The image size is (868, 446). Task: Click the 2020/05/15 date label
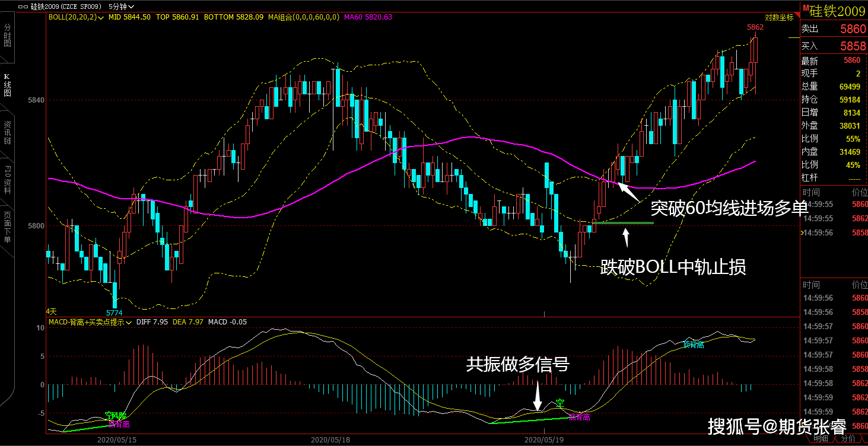117,441
